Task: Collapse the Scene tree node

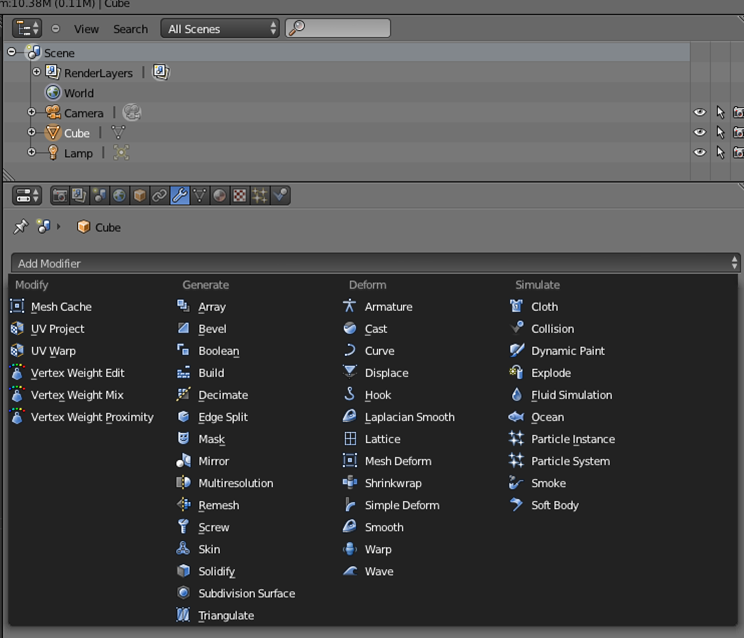Action: click(x=12, y=52)
